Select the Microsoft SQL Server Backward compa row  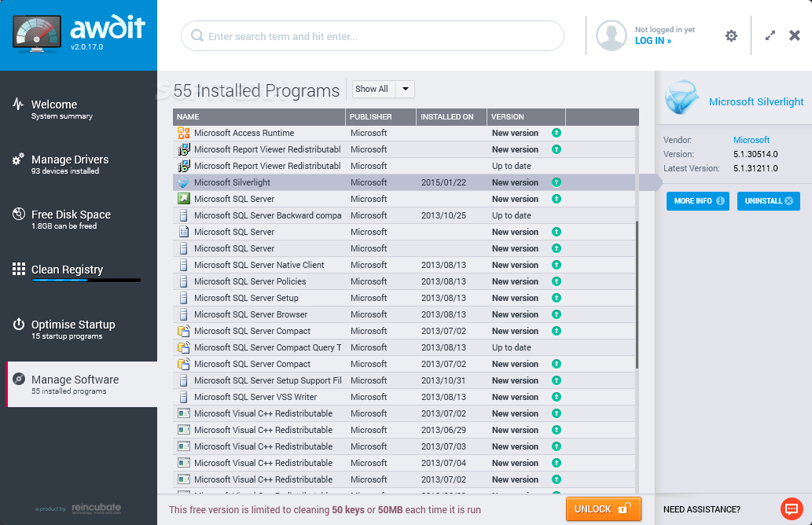click(x=404, y=215)
